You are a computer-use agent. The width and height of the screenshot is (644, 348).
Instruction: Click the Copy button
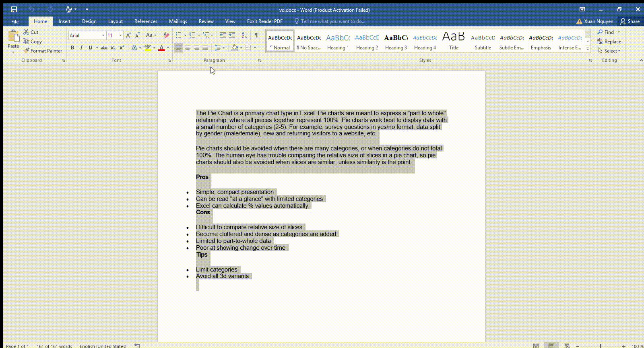point(32,41)
